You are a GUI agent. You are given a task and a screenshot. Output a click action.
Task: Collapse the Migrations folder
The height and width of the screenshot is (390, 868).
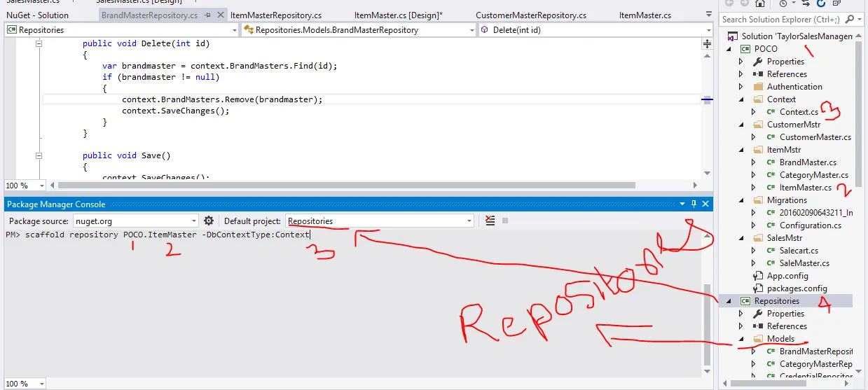741,200
